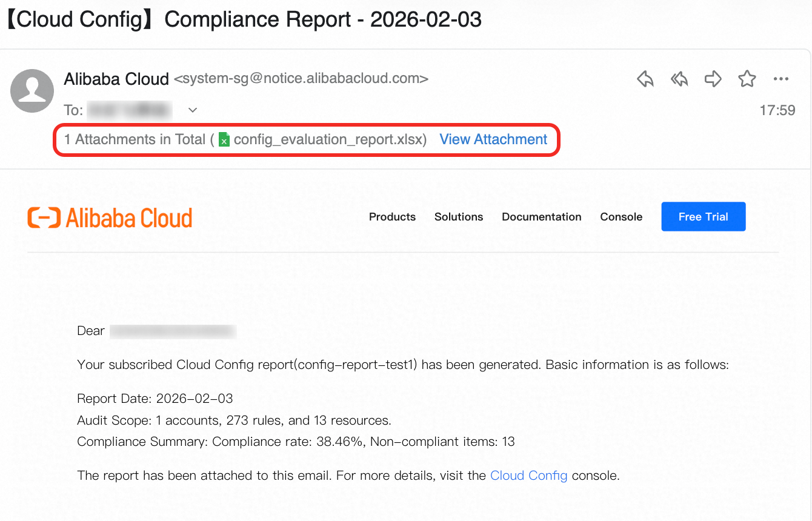Click the '1 Attachments in Total' text
Image resolution: width=812 pixels, height=521 pixels.
click(x=135, y=139)
